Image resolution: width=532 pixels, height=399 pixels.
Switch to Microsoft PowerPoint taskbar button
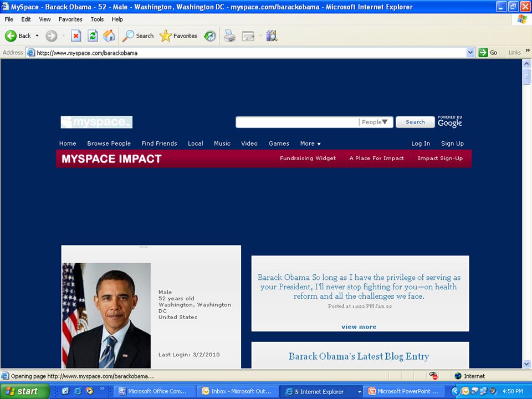tap(404, 391)
